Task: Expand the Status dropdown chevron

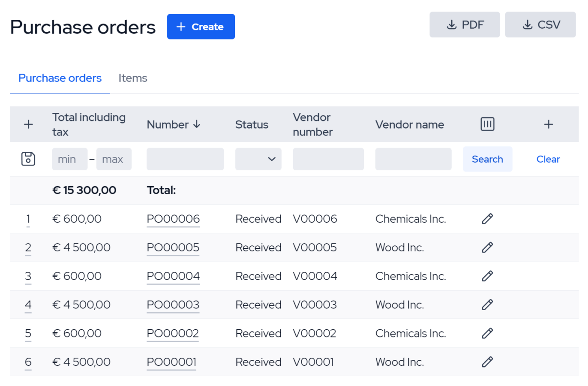Action: point(271,159)
